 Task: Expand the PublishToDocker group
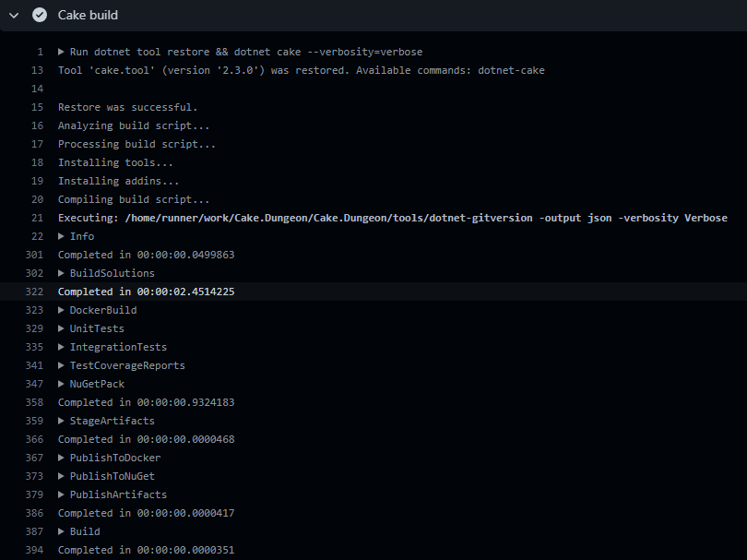(x=62, y=458)
